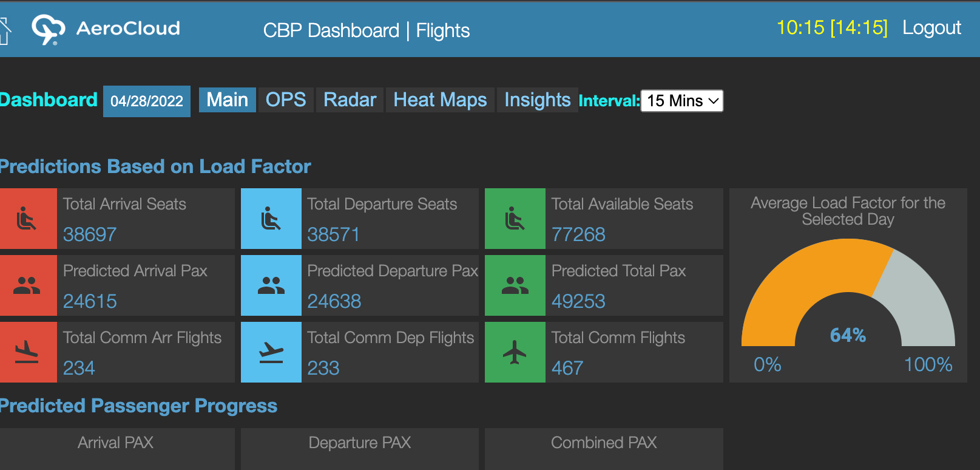Open the Radar tab
980x470 pixels.
coord(350,100)
